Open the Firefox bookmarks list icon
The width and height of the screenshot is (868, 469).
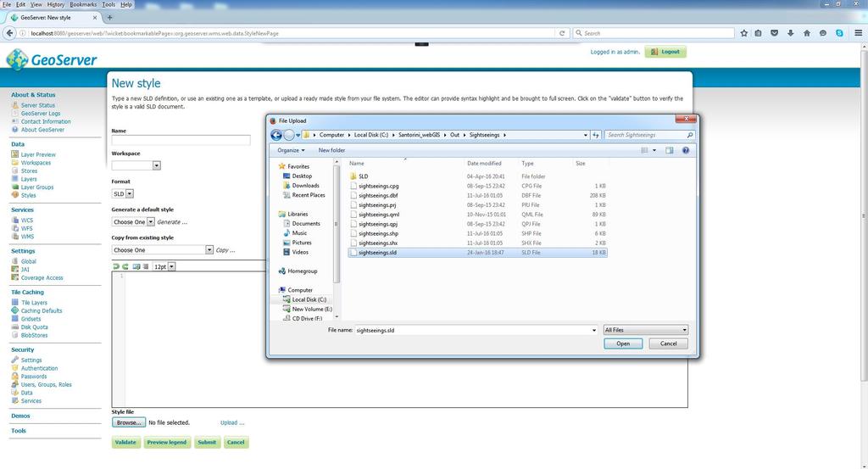tap(759, 33)
